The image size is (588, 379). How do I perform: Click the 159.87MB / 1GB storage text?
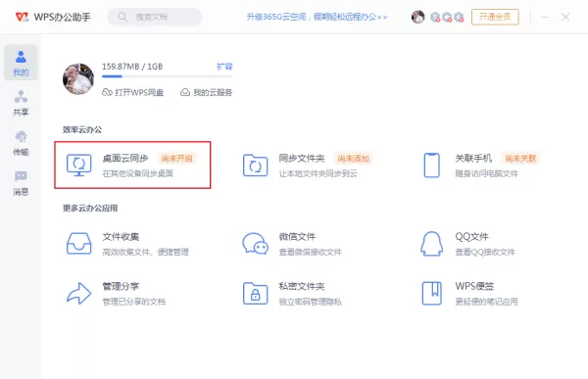(x=132, y=67)
